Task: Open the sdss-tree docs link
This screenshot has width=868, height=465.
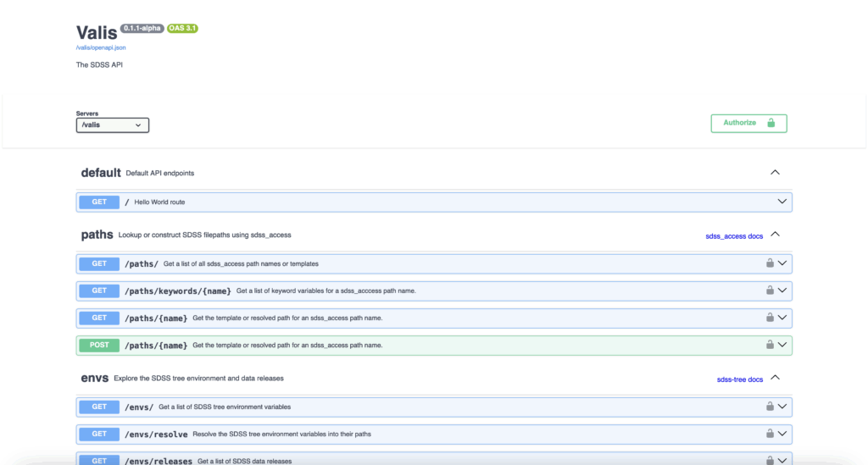Action: click(739, 379)
